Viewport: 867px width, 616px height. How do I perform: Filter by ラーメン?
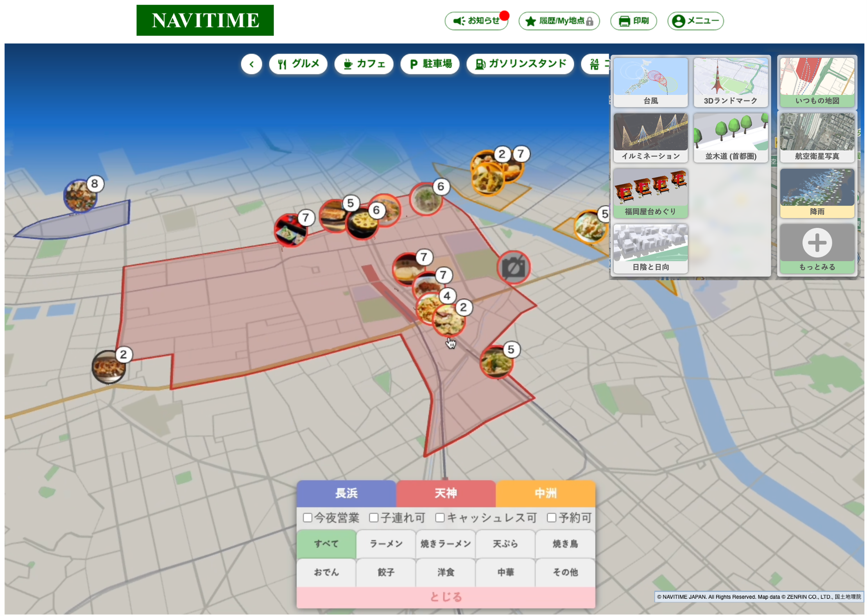coord(386,544)
